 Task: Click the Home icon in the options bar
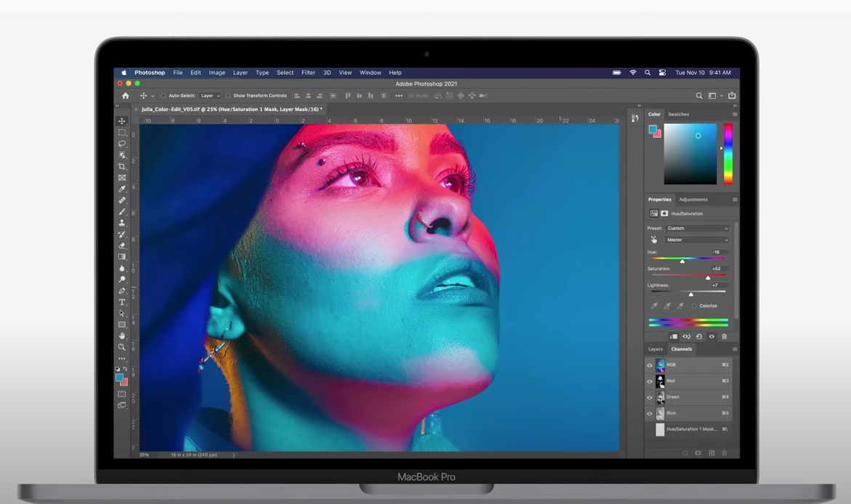[x=125, y=96]
